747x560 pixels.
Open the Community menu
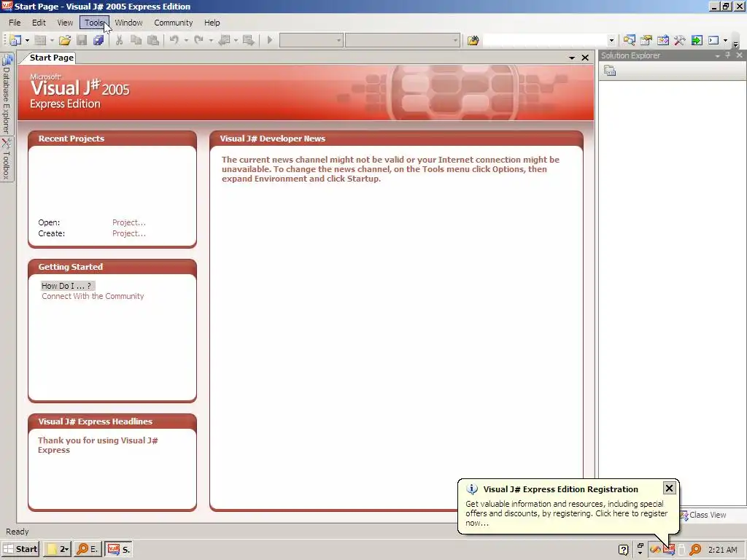174,23
